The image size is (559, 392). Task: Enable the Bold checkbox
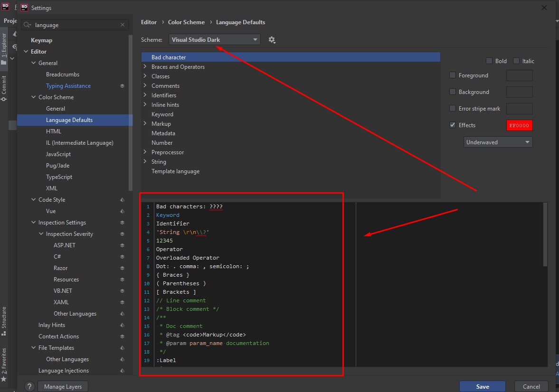point(489,61)
